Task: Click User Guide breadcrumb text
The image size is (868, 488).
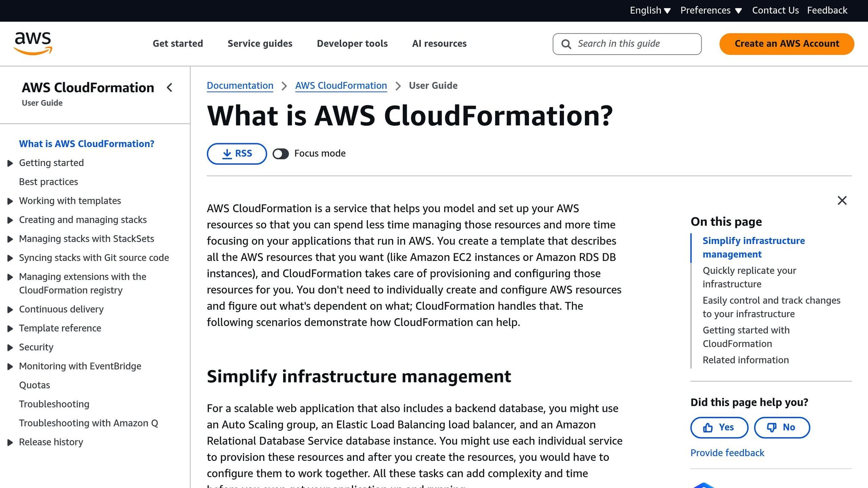Action: pos(433,86)
